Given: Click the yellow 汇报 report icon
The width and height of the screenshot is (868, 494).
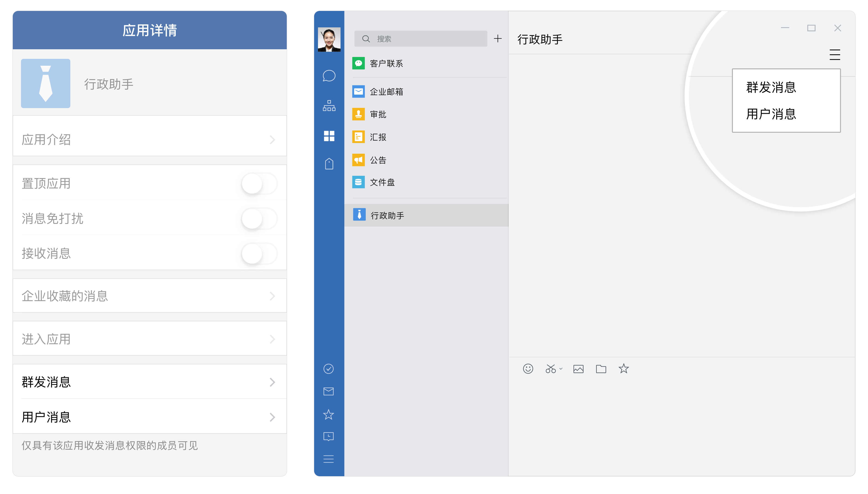Looking at the screenshot, I should point(358,137).
